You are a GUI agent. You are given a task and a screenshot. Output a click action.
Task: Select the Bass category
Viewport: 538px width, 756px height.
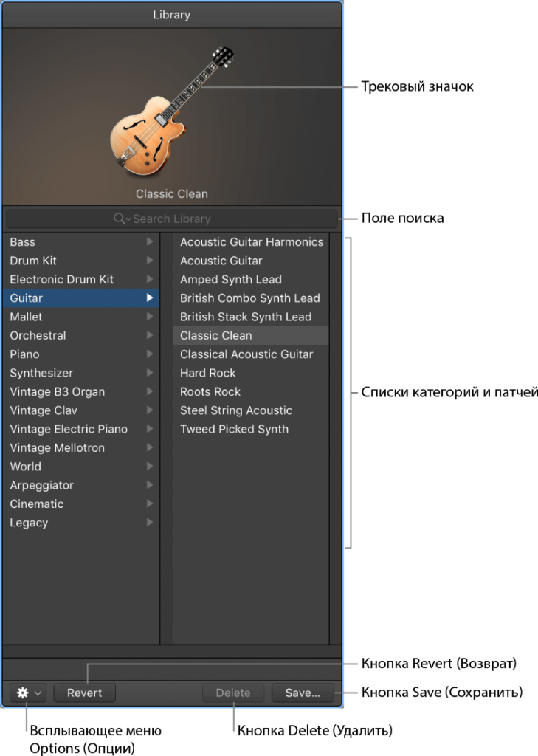pyautogui.click(x=81, y=242)
